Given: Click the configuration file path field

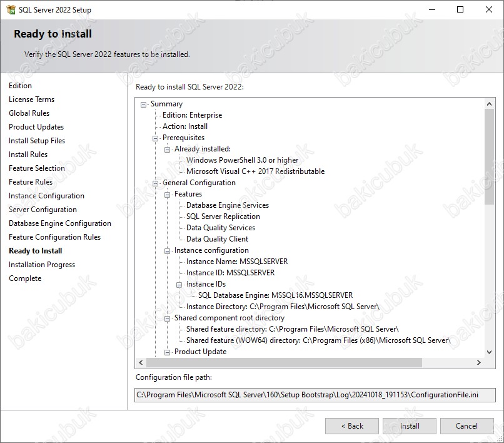Looking at the screenshot, I should [x=315, y=395].
